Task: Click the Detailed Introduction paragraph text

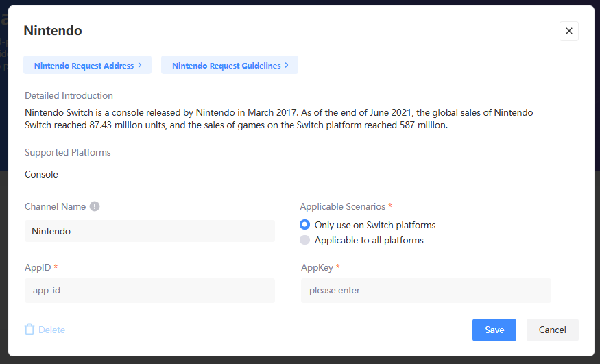Action: [278, 119]
